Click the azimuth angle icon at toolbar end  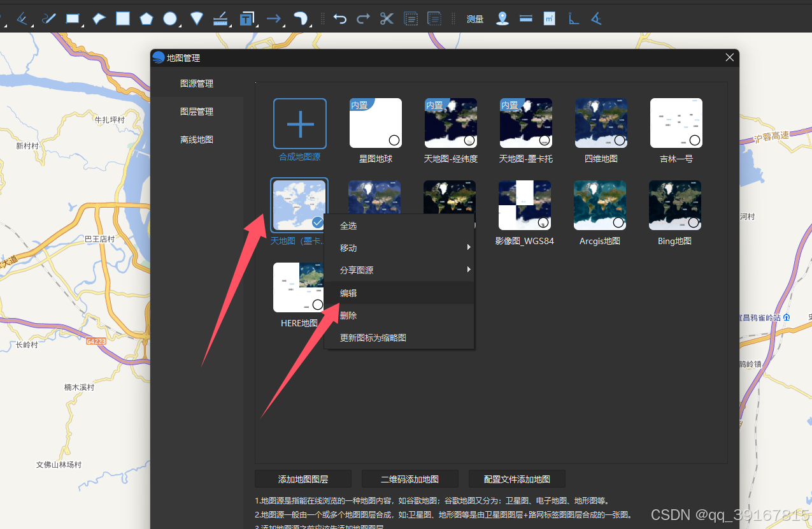point(596,18)
